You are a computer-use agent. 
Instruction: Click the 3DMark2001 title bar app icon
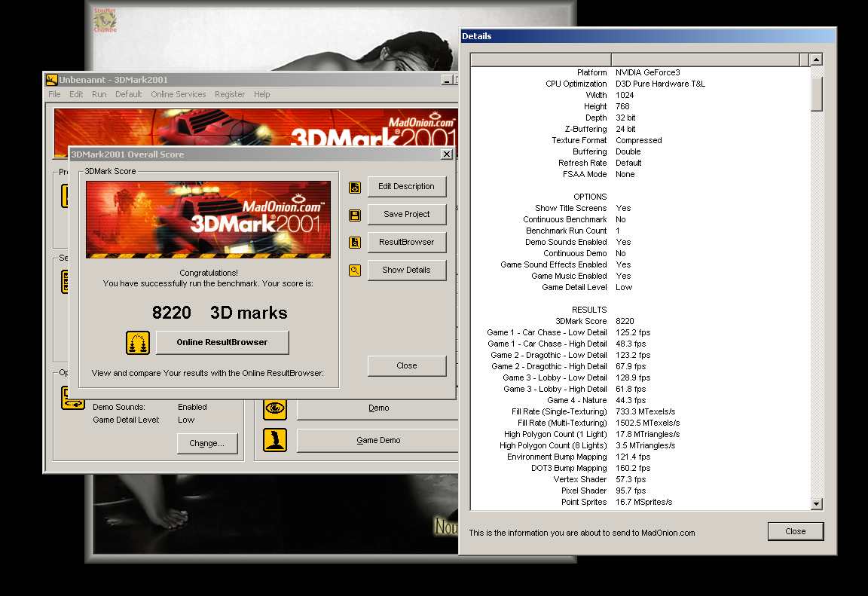coord(51,80)
